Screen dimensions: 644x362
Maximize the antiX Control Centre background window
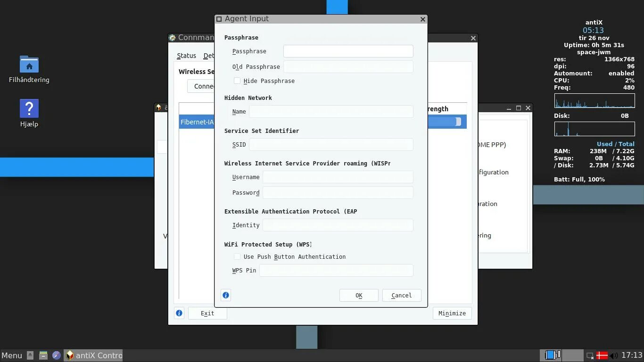point(519,108)
